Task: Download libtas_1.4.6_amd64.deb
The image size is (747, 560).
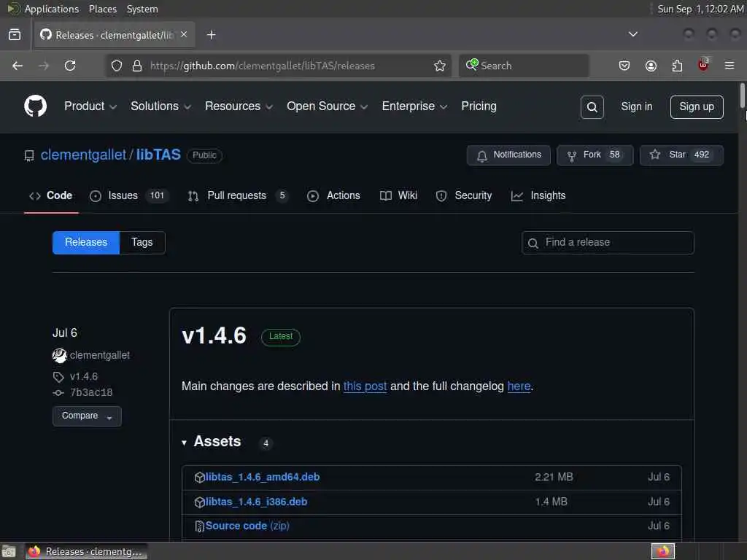Action: 263,477
